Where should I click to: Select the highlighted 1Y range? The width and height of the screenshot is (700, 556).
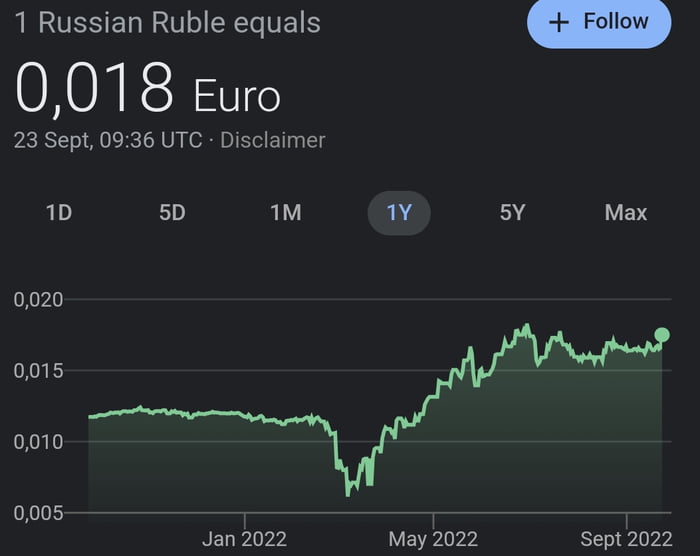[399, 213]
